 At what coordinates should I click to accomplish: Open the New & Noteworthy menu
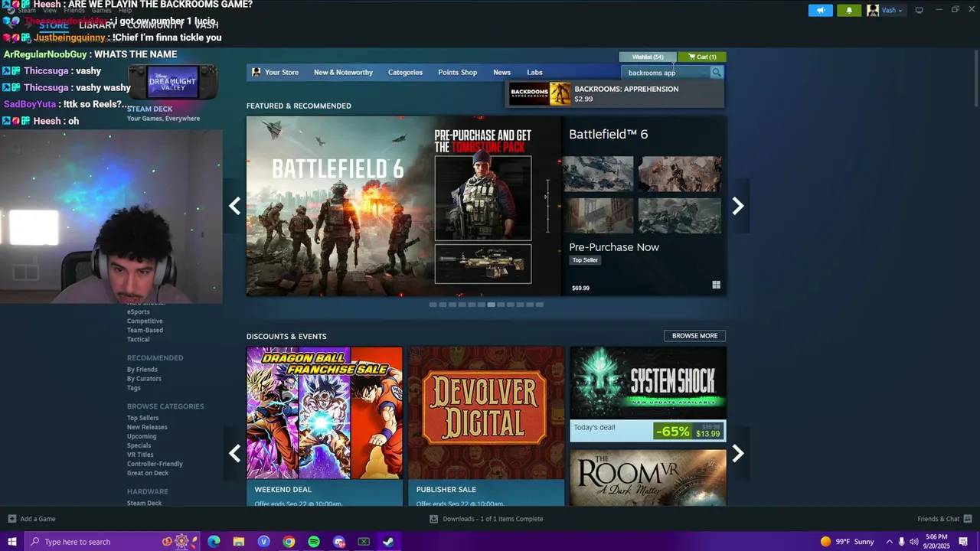point(343,73)
